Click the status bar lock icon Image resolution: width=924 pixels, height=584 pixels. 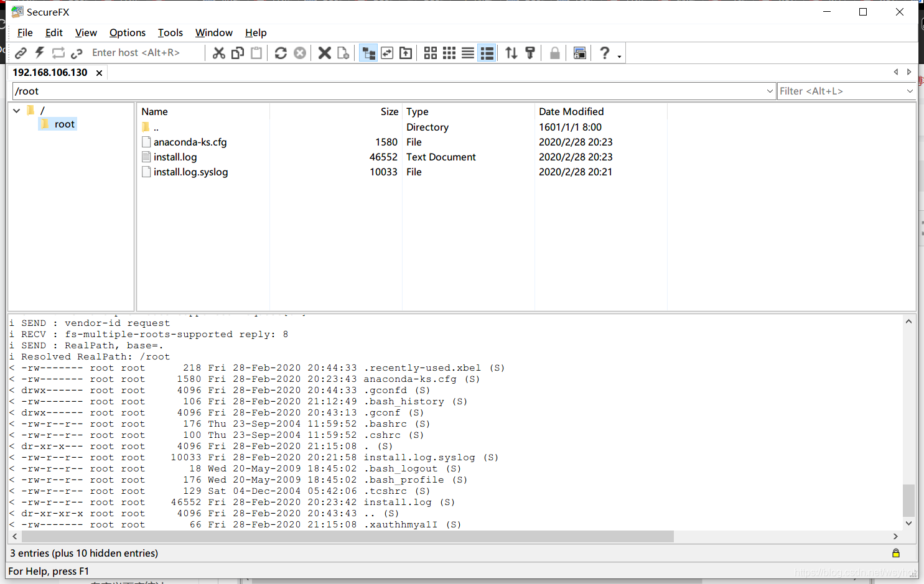coord(896,554)
